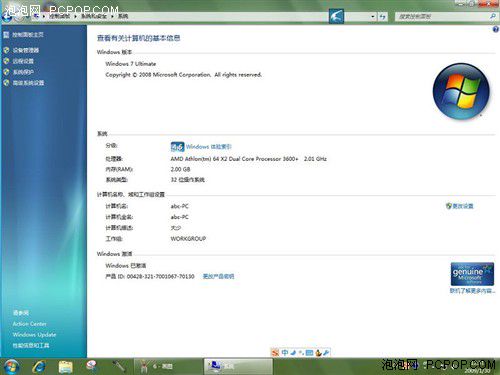Viewport: 500px width, 375px height.
Task: Click 'abc-PC' in the 计算机全名 row
Action: click(180, 217)
